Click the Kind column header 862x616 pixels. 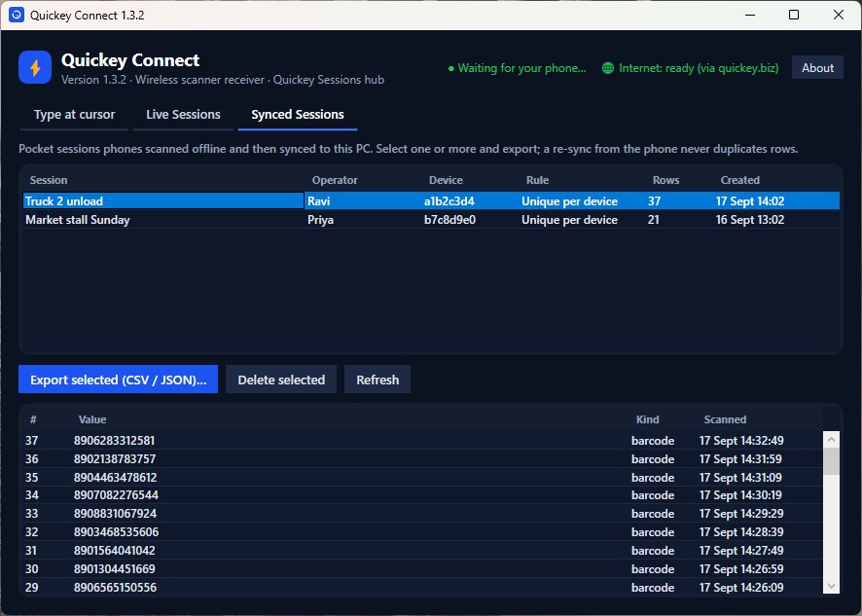point(647,419)
